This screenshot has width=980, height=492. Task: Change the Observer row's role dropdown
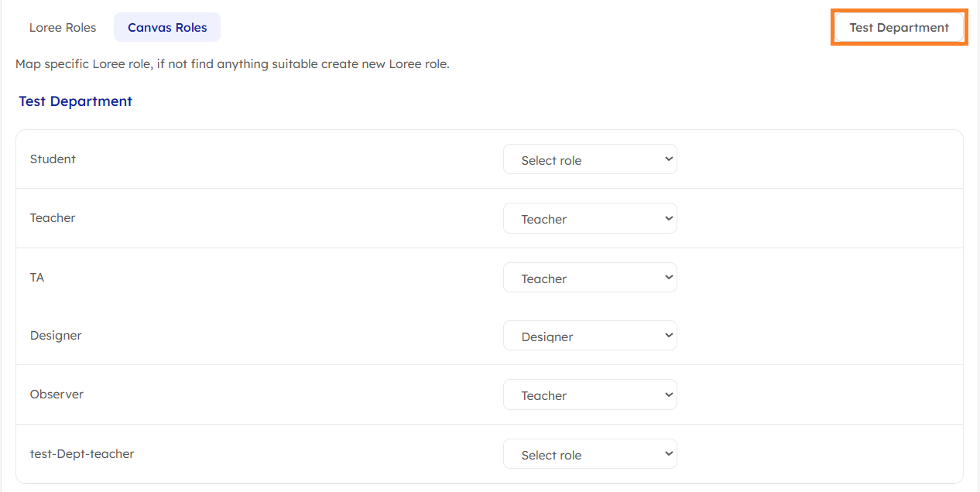(589, 395)
